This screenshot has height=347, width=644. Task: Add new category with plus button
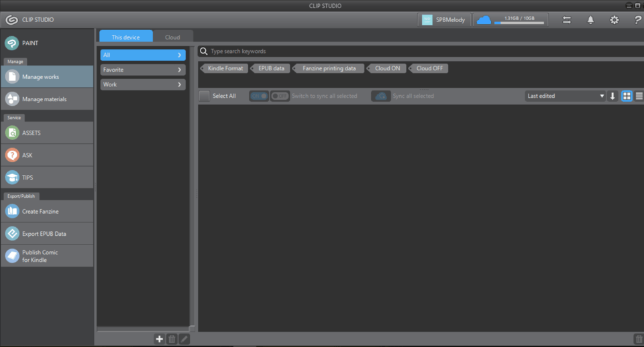(160, 339)
